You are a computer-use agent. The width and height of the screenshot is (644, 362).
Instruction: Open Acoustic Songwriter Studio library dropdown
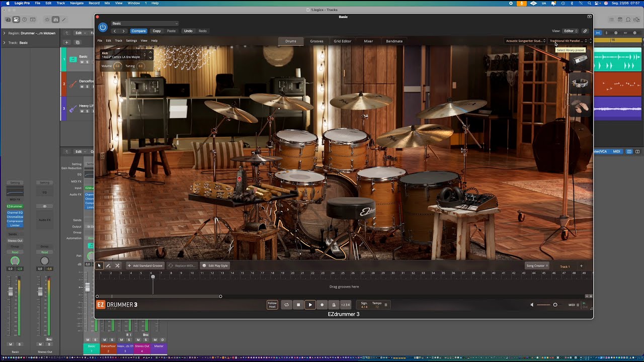click(525, 41)
